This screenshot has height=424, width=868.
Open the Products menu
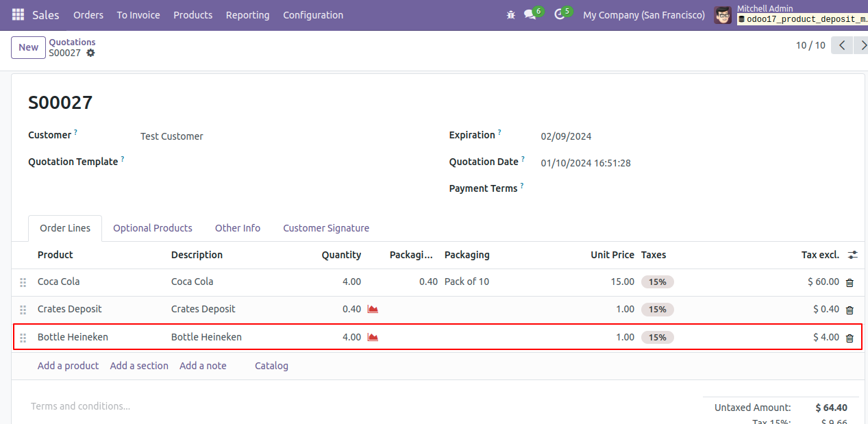pyautogui.click(x=193, y=14)
